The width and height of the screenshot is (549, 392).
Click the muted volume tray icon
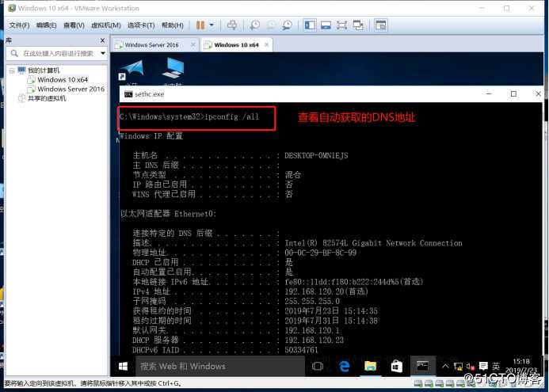click(x=471, y=367)
